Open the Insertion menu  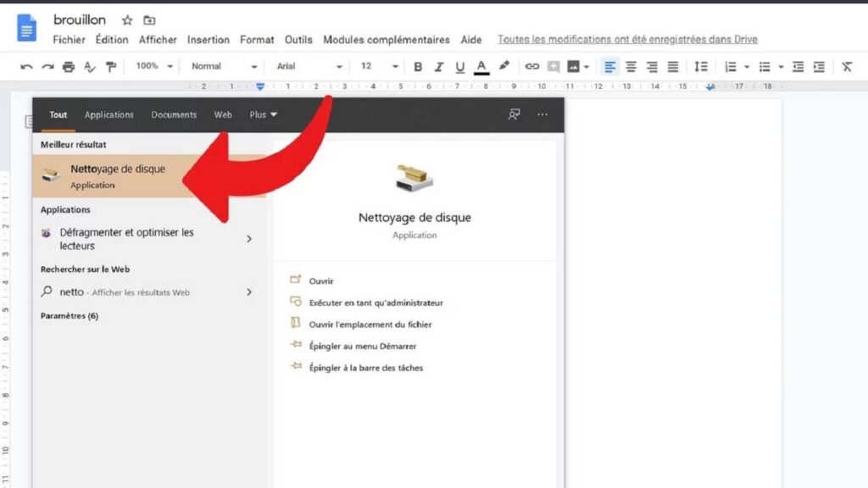209,40
